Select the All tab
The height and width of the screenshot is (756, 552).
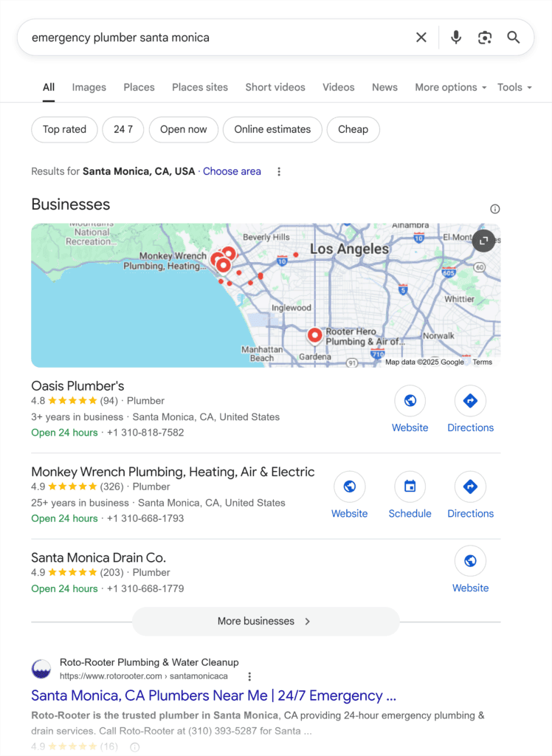click(x=49, y=87)
